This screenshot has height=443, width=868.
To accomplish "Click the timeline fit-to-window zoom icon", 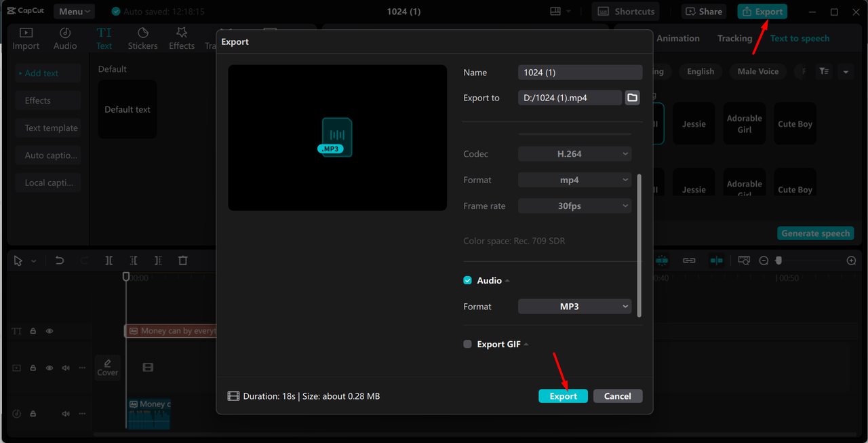I will [744, 261].
